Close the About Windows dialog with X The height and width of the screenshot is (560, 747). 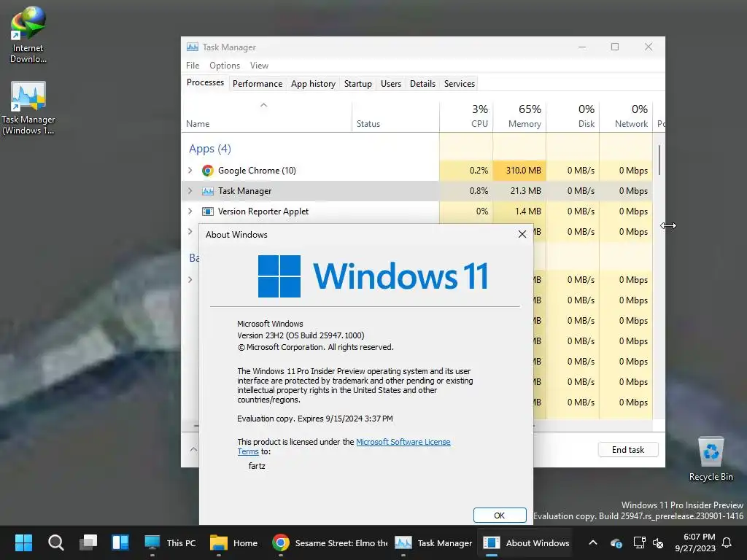(x=522, y=234)
